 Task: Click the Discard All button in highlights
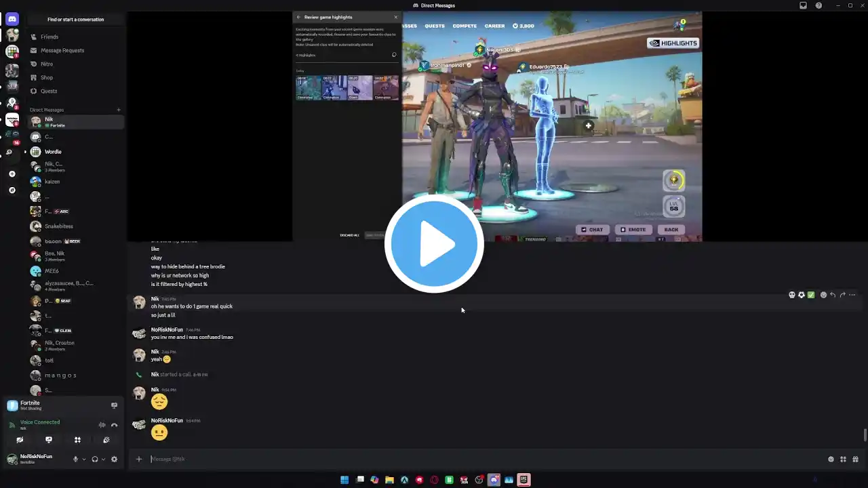[x=350, y=235]
